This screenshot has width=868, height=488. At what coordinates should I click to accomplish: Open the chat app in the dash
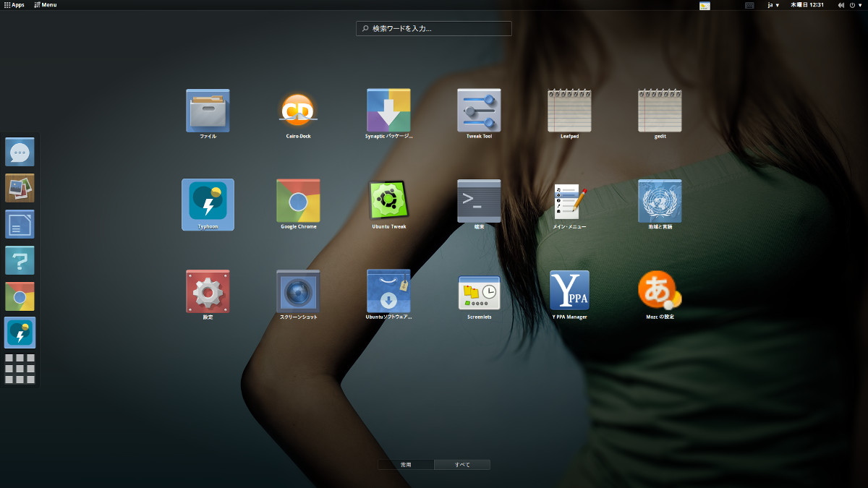(20, 153)
